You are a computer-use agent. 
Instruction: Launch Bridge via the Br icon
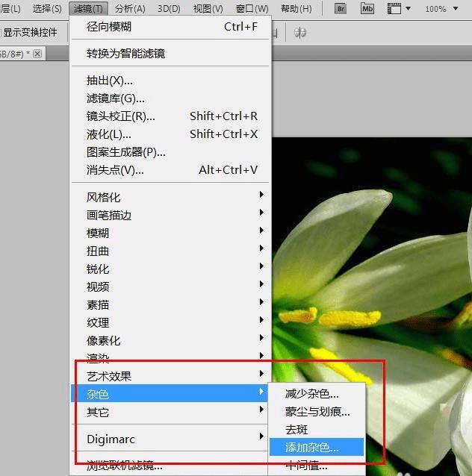click(x=341, y=9)
